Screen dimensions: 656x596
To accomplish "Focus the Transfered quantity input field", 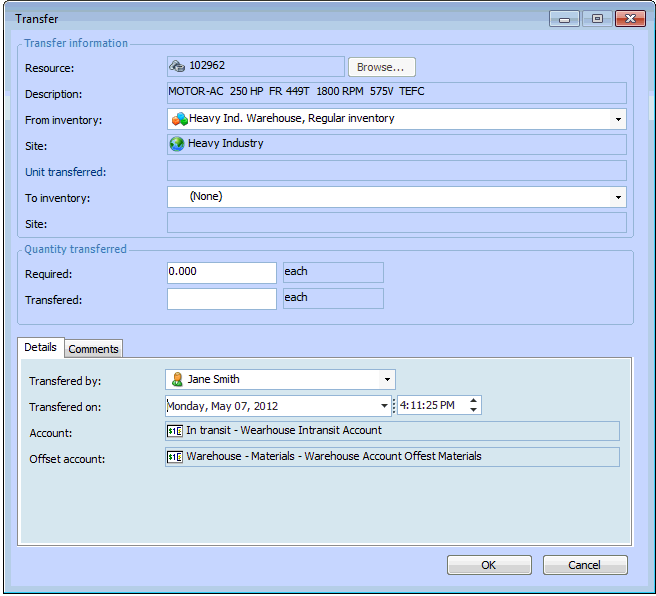I will coord(221,298).
